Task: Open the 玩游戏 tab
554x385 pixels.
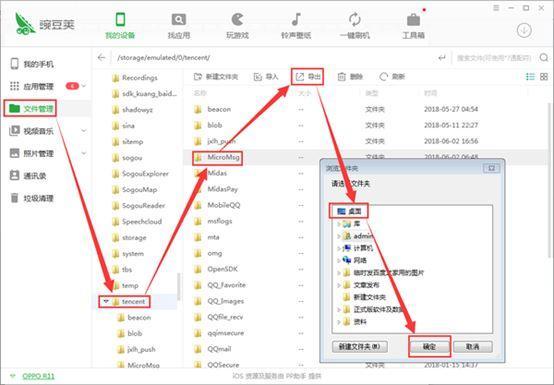Action: (x=237, y=25)
